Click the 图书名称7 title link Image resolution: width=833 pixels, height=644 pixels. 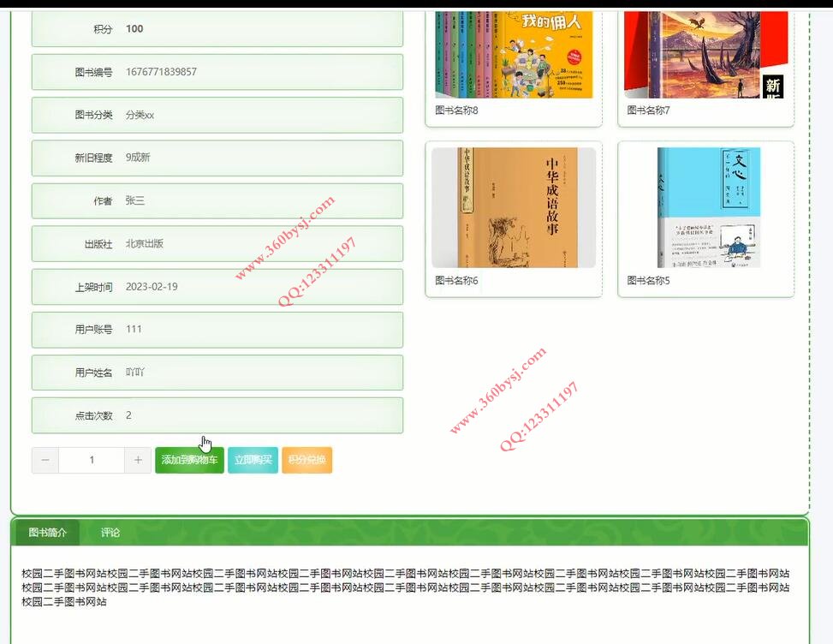[648, 110]
